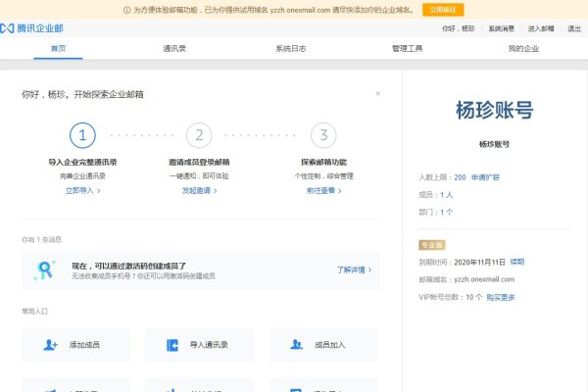
Task: Click the step 1 circle icon
Action: (x=82, y=135)
